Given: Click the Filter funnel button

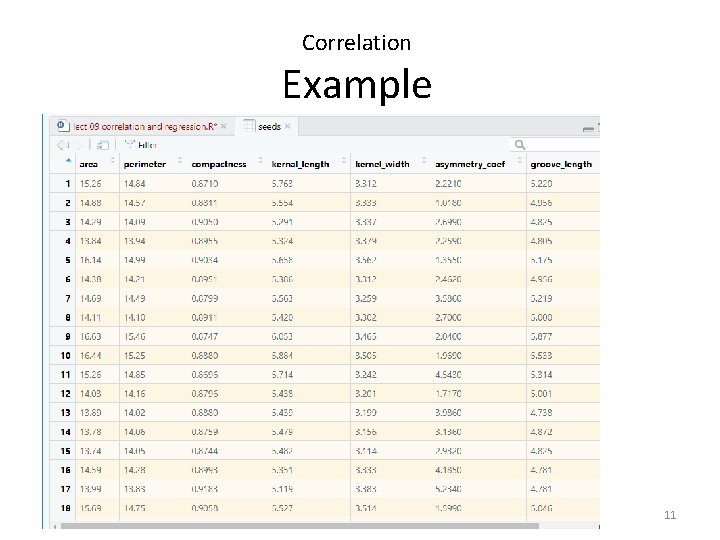Looking at the screenshot, I should [x=137, y=145].
